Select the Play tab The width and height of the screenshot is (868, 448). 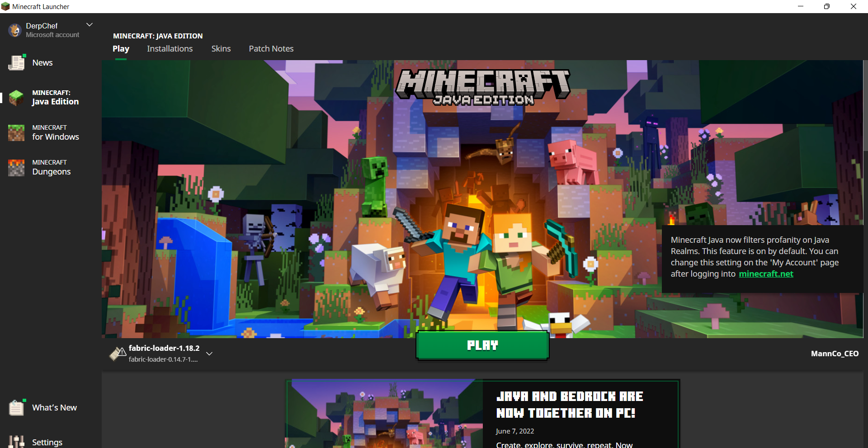[121, 49]
